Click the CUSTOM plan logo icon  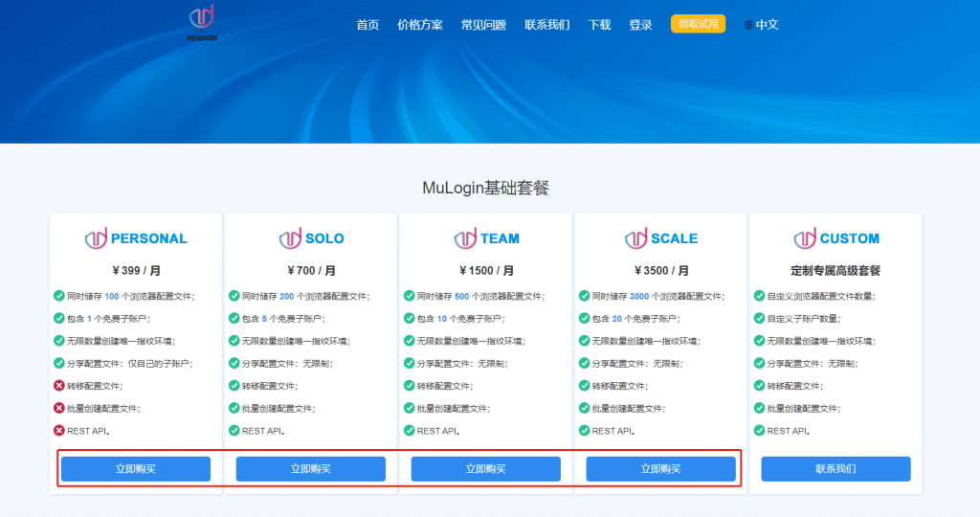click(805, 238)
